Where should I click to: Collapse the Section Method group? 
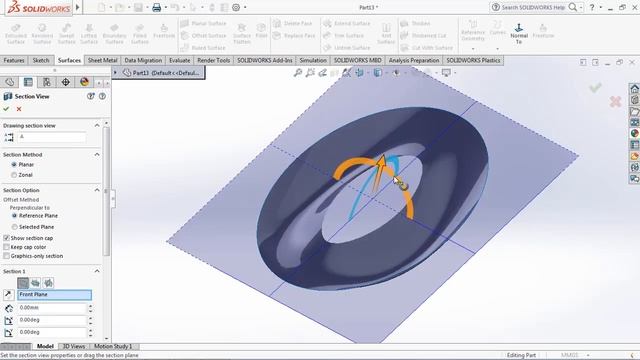(x=97, y=154)
